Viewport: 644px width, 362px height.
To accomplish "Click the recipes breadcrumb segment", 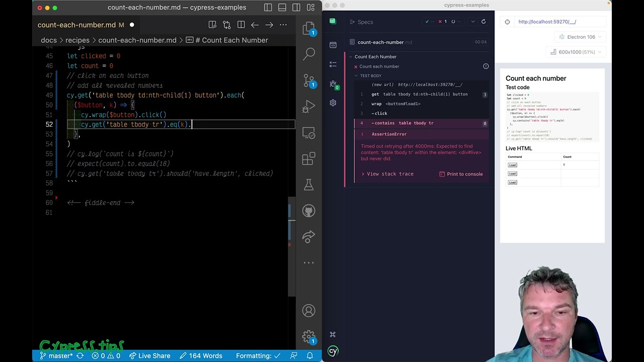I will point(77,40).
